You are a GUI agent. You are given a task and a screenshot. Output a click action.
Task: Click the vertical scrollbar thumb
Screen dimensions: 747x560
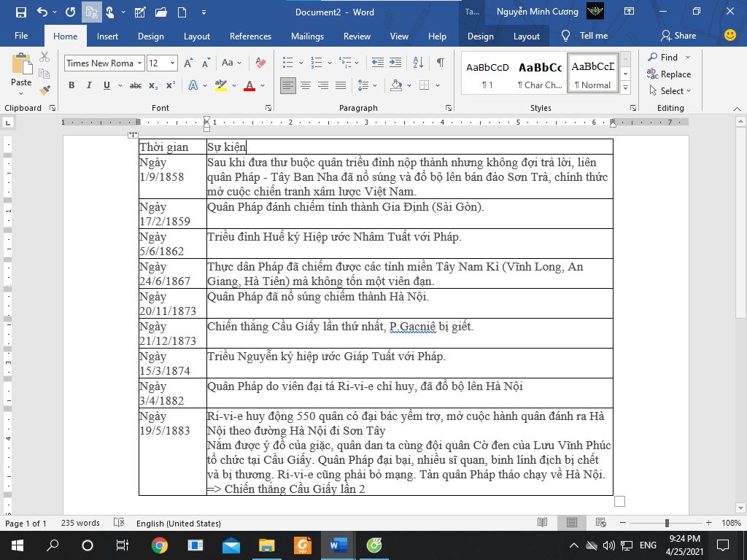[740, 224]
